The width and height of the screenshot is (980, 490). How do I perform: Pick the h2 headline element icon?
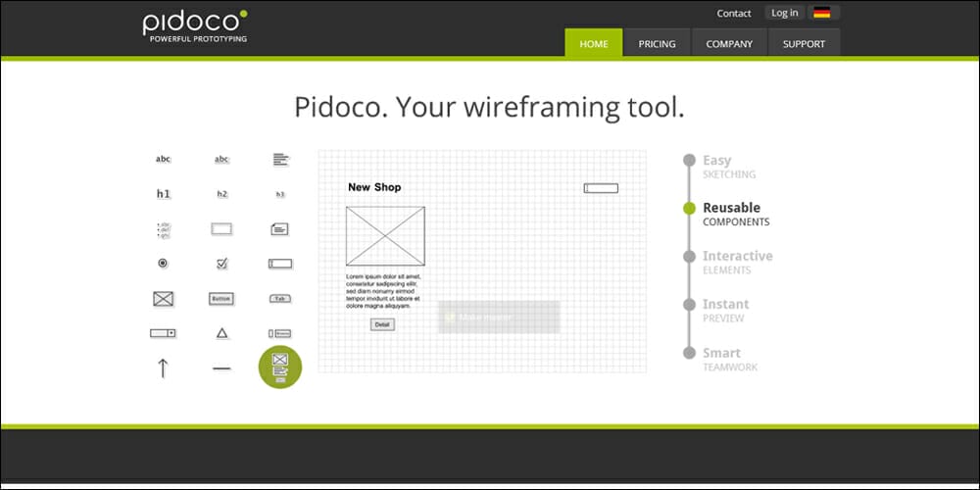221,194
